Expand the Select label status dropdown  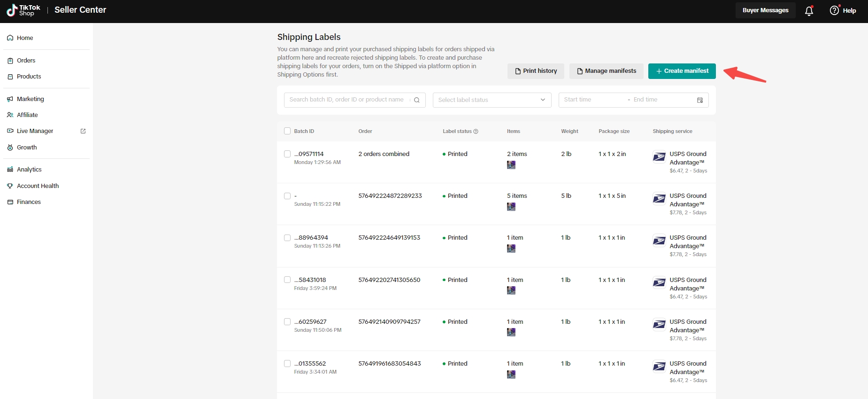492,100
